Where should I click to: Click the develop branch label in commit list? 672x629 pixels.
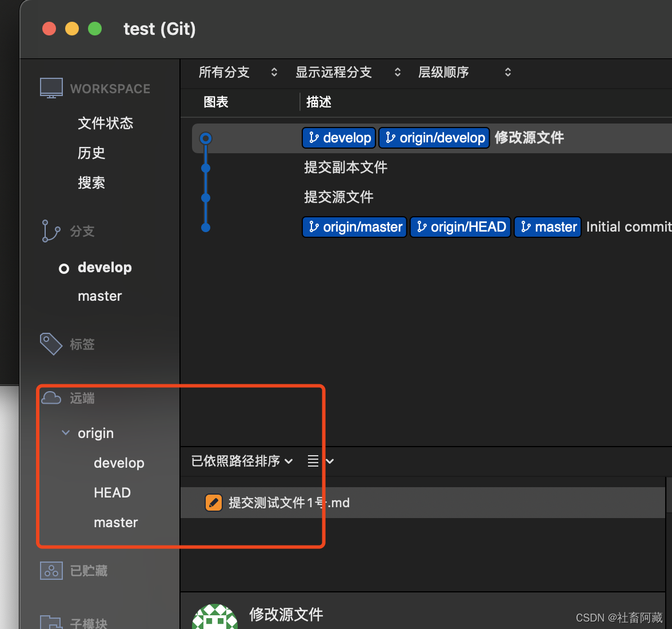pos(339,138)
